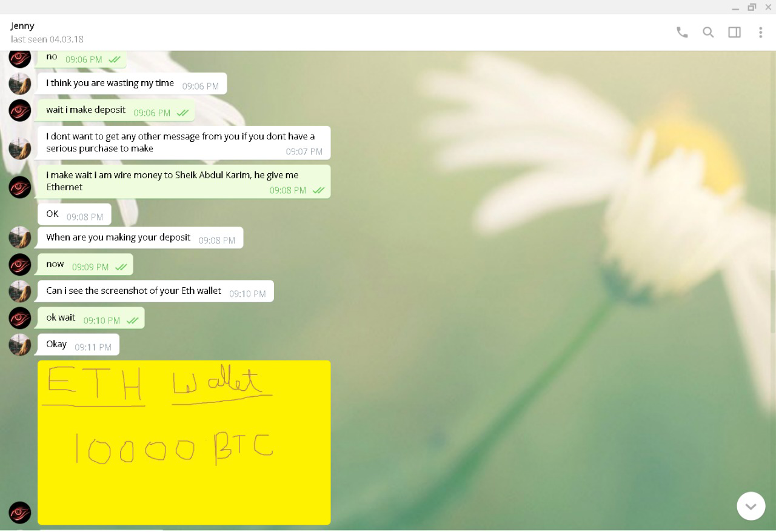Toggle the right side info panel
Image resolution: width=776 pixels, height=532 pixels.
tap(734, 32)
